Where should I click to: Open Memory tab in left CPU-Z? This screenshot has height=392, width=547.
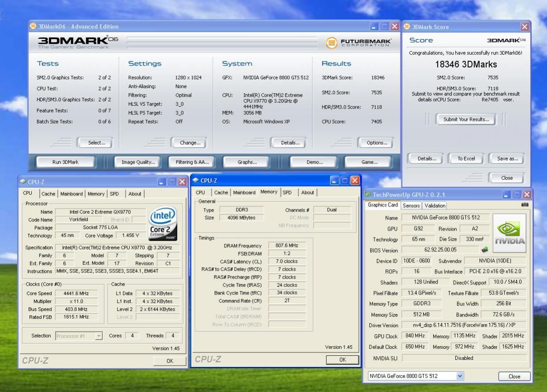[x=96, y=194]
